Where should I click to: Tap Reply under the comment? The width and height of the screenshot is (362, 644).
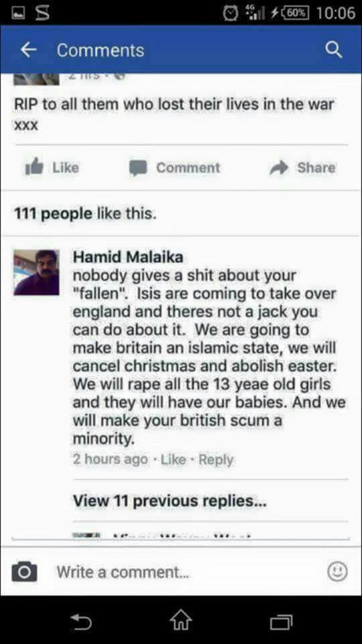coord(216,460)
